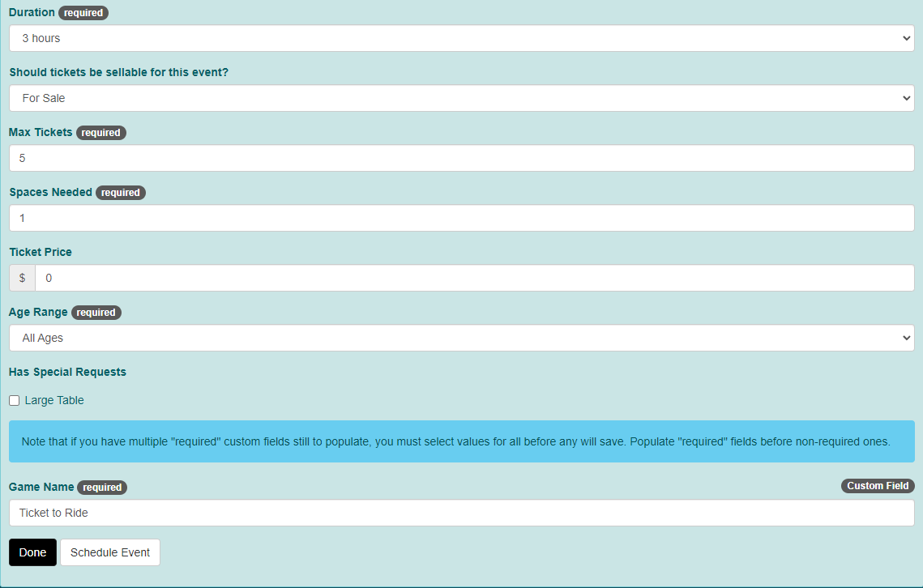Click the required badge next to Age Range
Screen dimensions: 923x588
click(x=96, y=313)
